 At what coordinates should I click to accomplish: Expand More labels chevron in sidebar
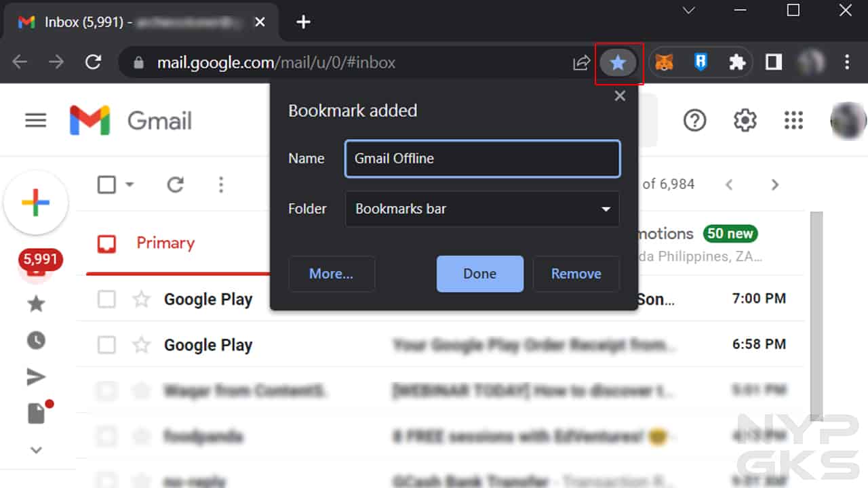(36, 450)
